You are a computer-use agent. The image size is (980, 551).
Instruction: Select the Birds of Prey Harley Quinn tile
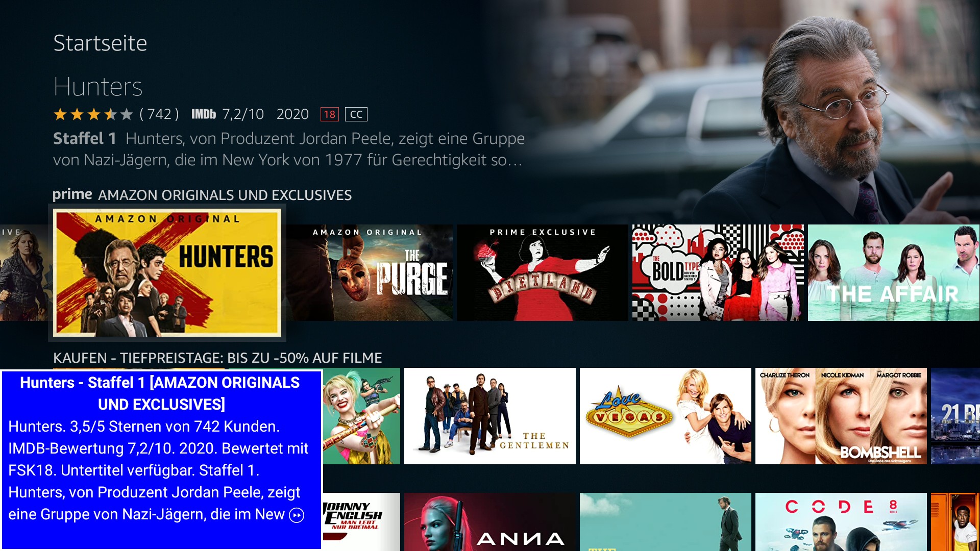(x=361, y=416)
